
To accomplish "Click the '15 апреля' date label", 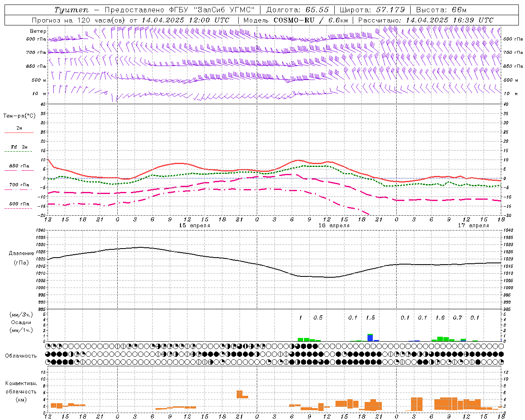I will click(194, 226).
